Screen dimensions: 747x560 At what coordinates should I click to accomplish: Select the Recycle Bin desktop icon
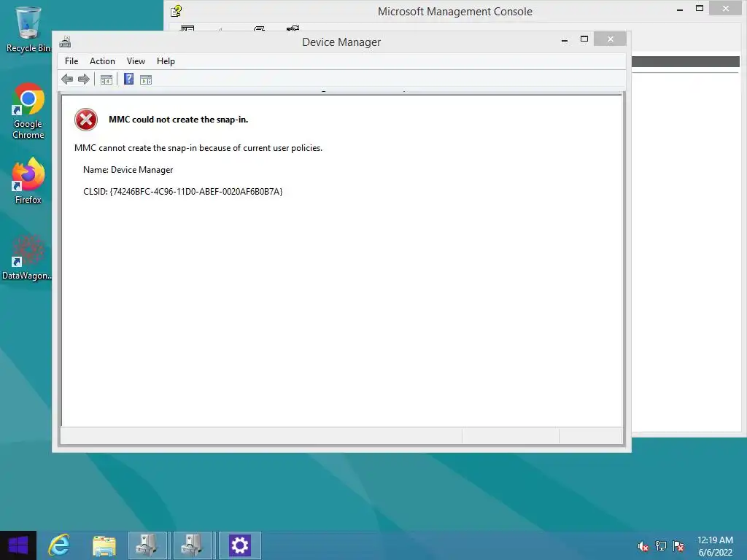point(28,28)
